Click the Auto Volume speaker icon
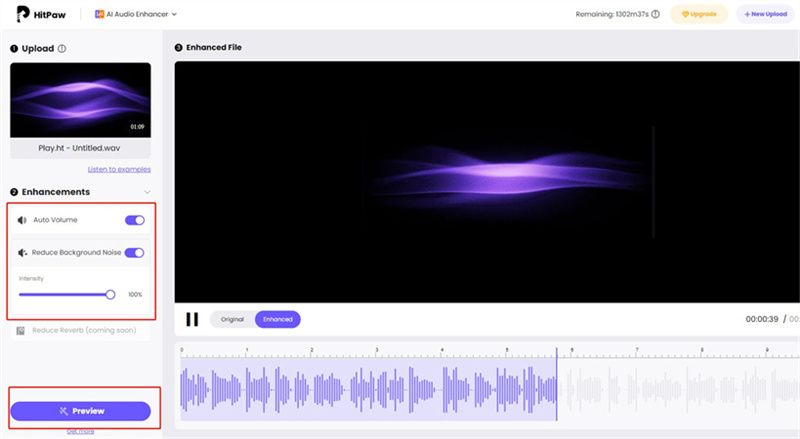 click(23, 220)
